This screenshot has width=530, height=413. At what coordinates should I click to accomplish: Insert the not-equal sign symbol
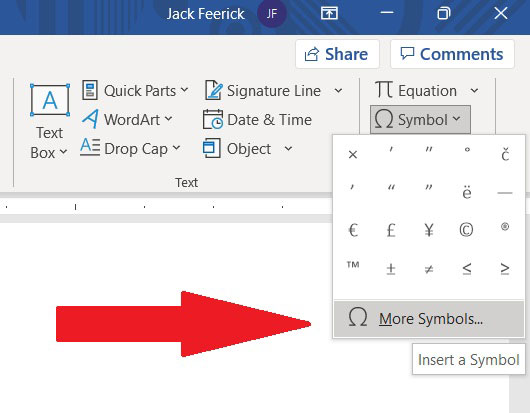tap(429, 269)
